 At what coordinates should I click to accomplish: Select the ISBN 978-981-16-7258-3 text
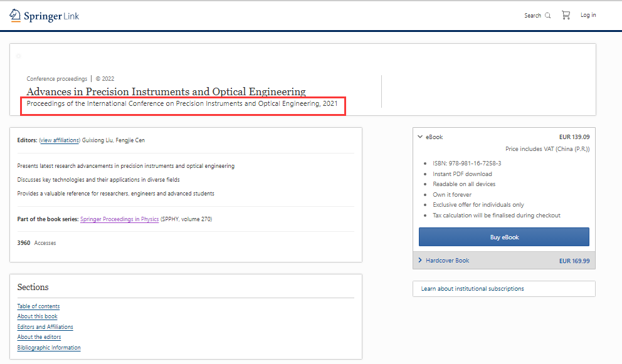tap(467, 164)
